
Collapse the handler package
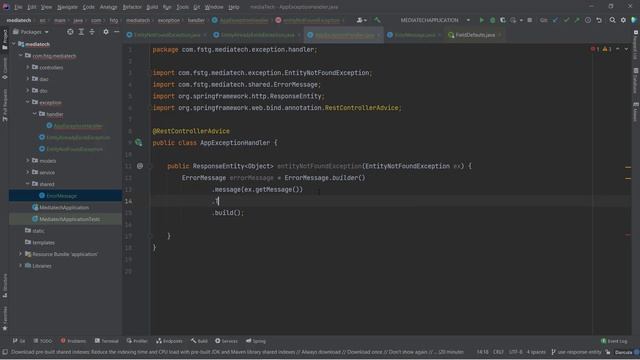[x=35, y=114]
